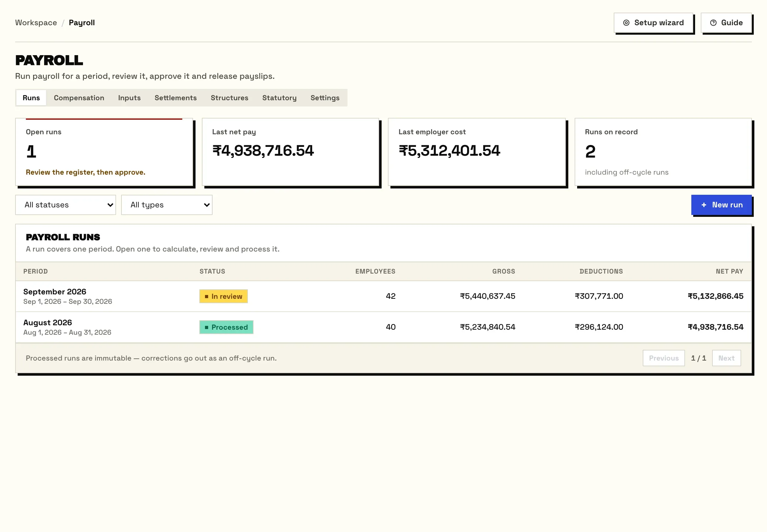Click the Last net pay card

pos(290,152)
